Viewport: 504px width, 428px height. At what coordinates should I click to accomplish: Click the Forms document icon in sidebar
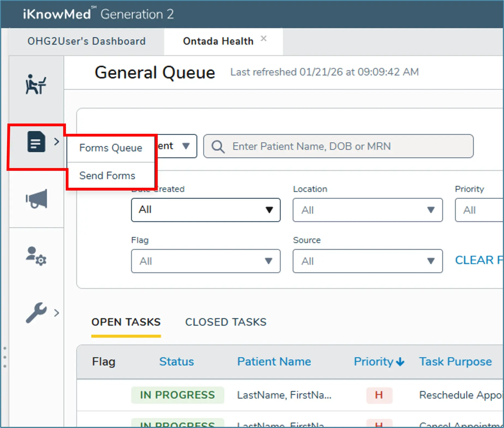pos(36,142)
